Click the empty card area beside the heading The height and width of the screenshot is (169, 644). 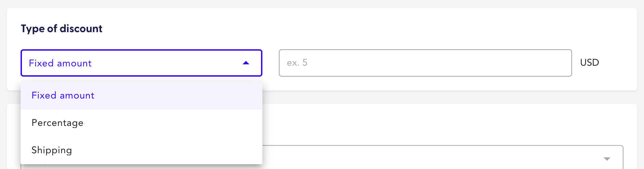pos(343,29)
